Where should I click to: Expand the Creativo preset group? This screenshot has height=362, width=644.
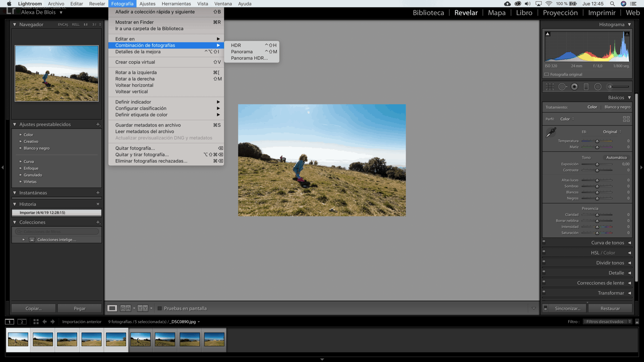21,141
